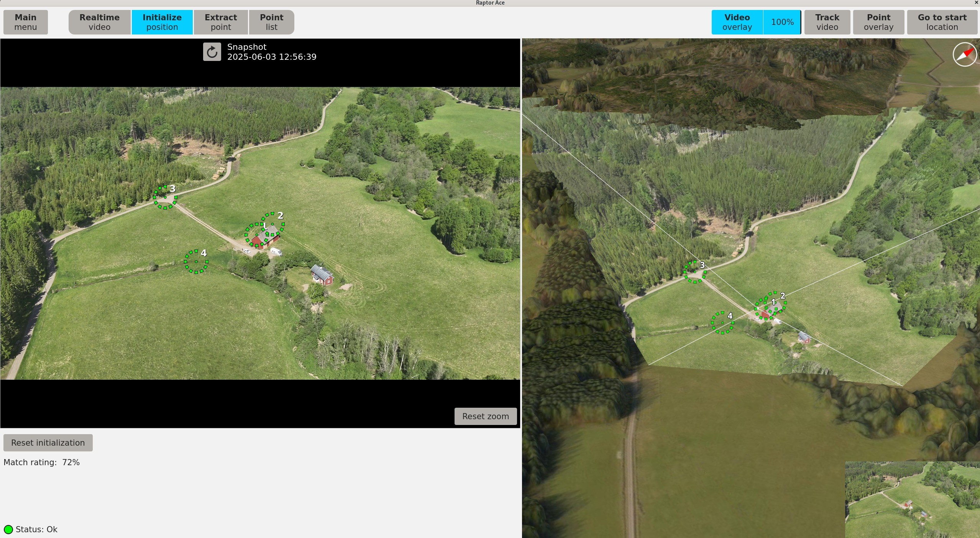Switch to Track video mode
This screenshot has width=980, height=538.
(827, 22)
